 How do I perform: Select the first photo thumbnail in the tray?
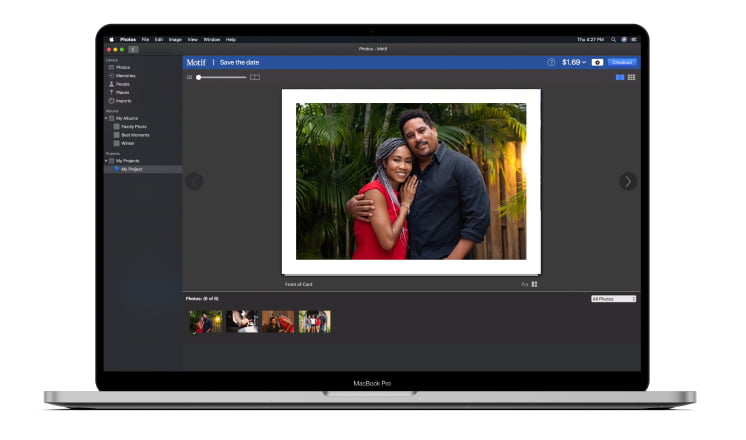[206, 321]
